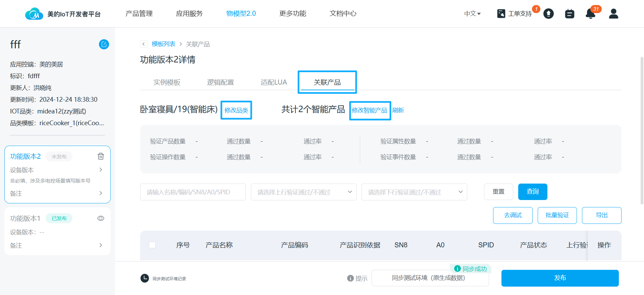Open the 下行验证 pass/fail dropdown

[x=414, y=192]
